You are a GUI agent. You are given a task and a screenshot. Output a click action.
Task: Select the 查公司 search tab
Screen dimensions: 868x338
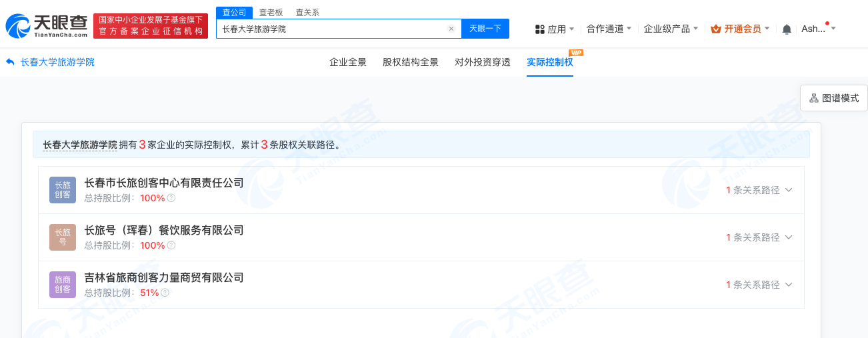[234, 12]
